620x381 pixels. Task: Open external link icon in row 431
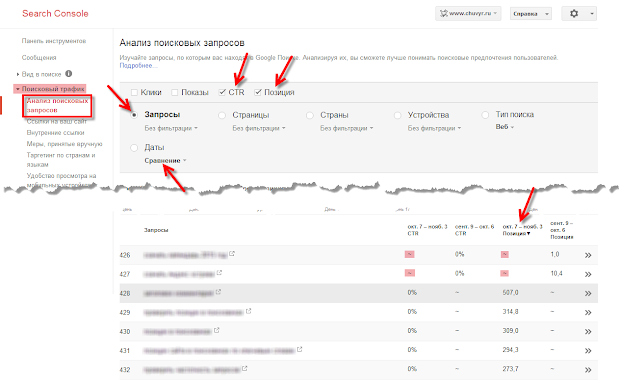(299, 349)
